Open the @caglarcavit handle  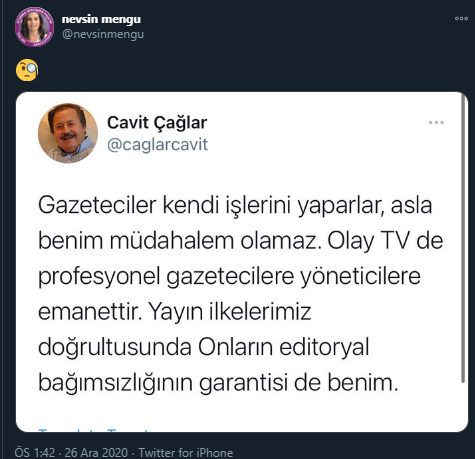(158, 145)
